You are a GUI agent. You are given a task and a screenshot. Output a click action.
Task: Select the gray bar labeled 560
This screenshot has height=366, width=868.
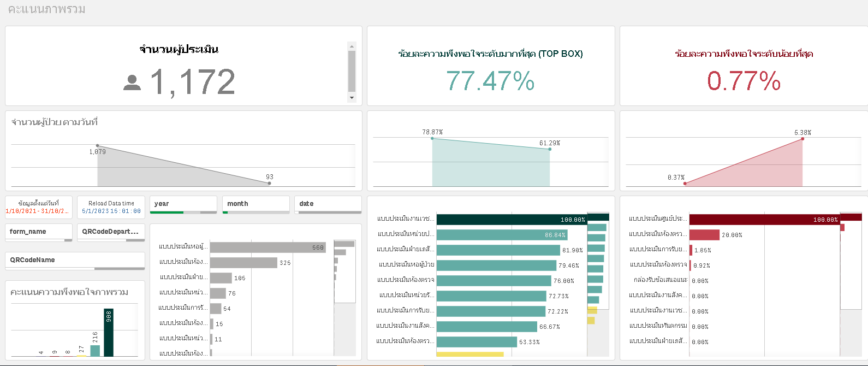[x=267, y=247]
